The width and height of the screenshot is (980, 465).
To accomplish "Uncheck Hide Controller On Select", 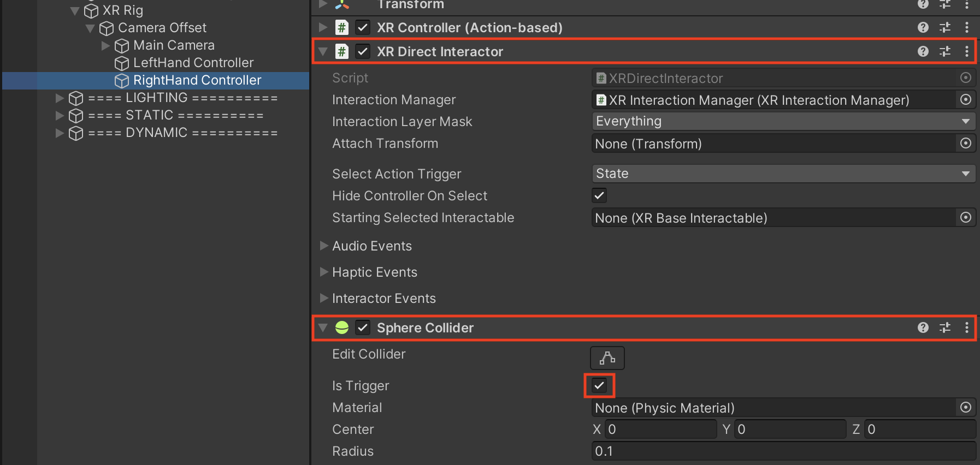I will [x=599, y=195].
